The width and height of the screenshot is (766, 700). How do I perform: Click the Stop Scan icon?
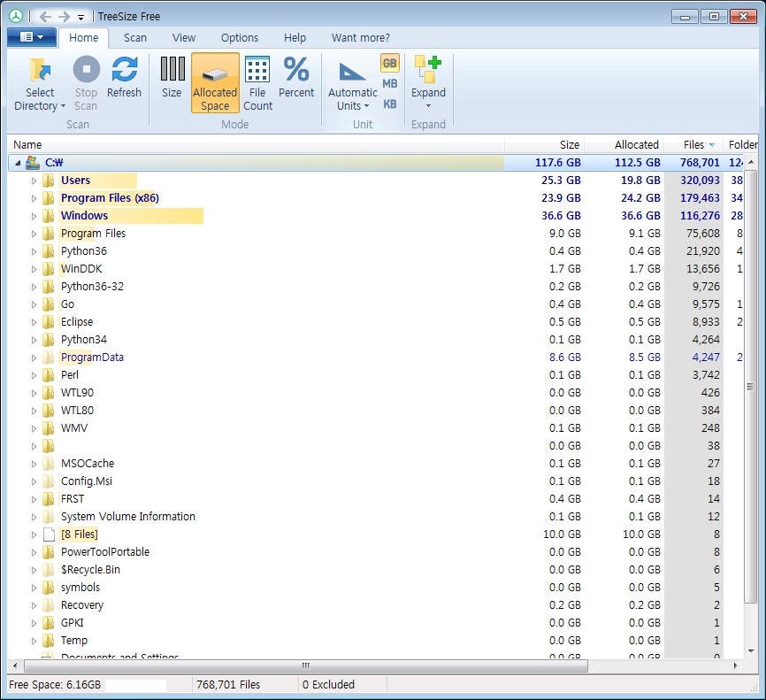[87, 69]
